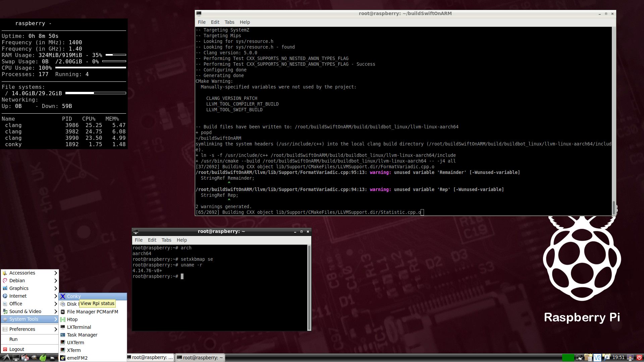
Task: Open GIMP from the taskbar launcher
Action: pyautogui.click(x=34, y=357)
